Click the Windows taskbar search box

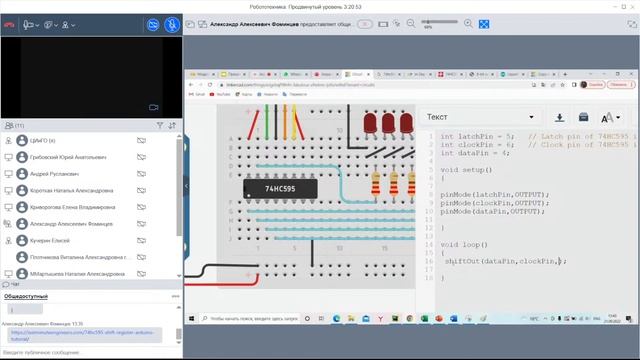click(x=249, y=318)
